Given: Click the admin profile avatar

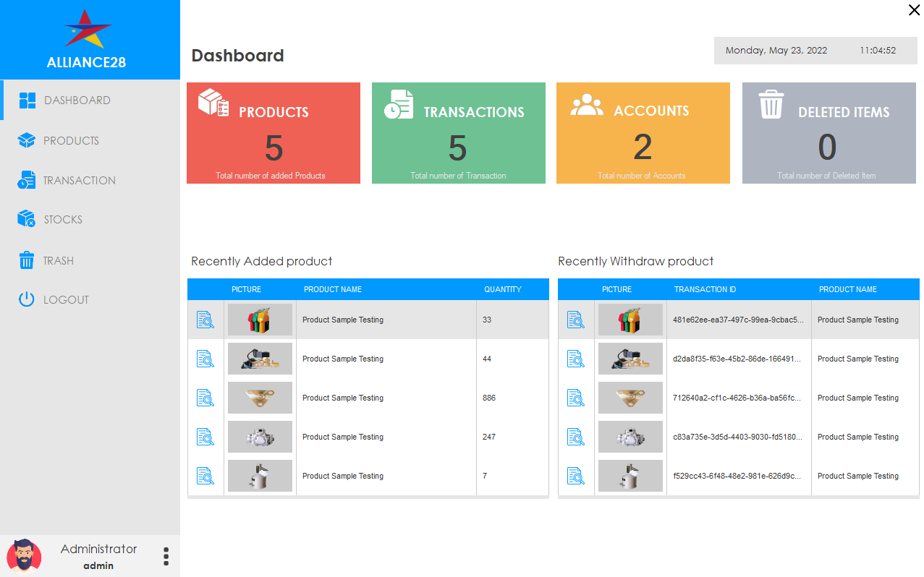Looking at the screenshot, I should point(24,555).
